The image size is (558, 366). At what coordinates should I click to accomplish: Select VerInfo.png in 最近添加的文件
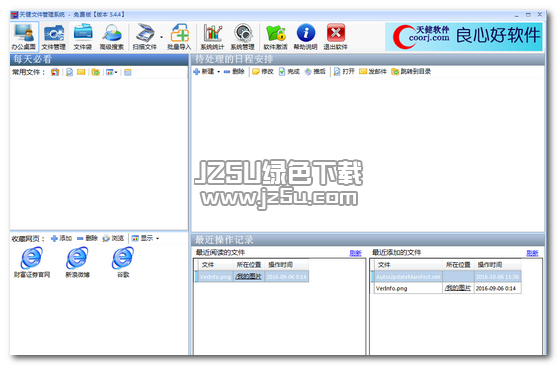click(x=391, y=288)
